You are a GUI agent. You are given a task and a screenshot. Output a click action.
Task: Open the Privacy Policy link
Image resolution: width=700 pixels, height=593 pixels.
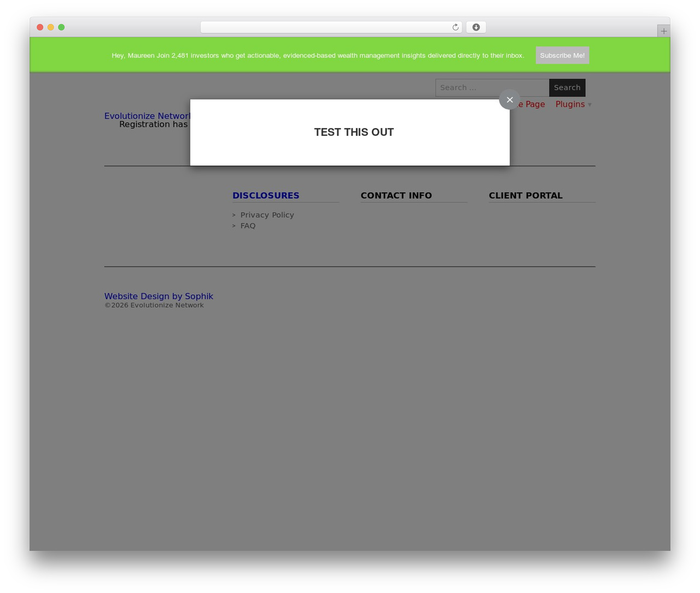click(267, 215)
